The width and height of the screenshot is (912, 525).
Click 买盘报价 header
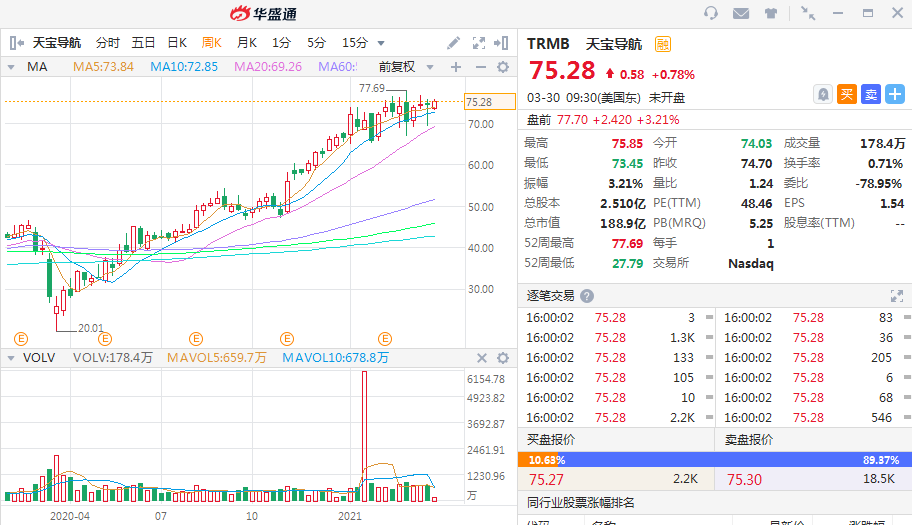(550, 440)
